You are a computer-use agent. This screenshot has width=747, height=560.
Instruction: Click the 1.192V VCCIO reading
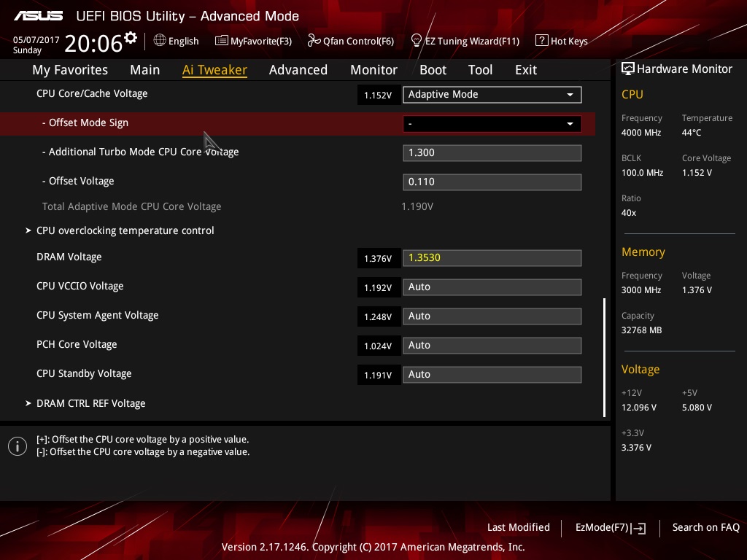coord(379,287)
